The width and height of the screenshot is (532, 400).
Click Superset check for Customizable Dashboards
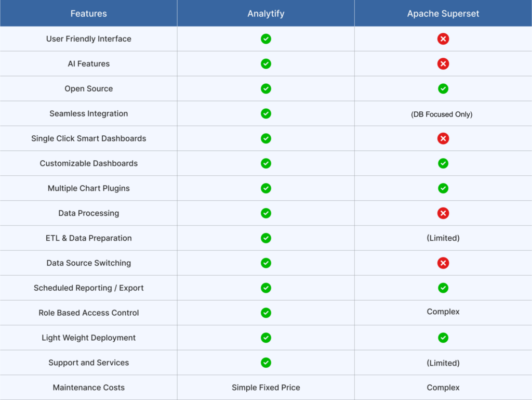(x=443, y=163)
